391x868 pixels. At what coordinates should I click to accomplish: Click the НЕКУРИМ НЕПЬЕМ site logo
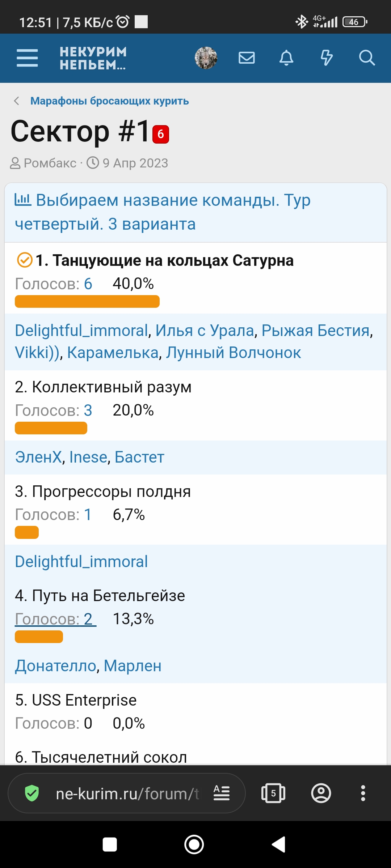93,58
